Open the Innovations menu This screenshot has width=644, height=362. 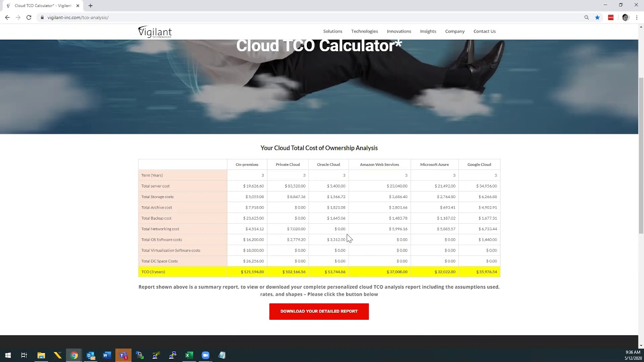399,31
